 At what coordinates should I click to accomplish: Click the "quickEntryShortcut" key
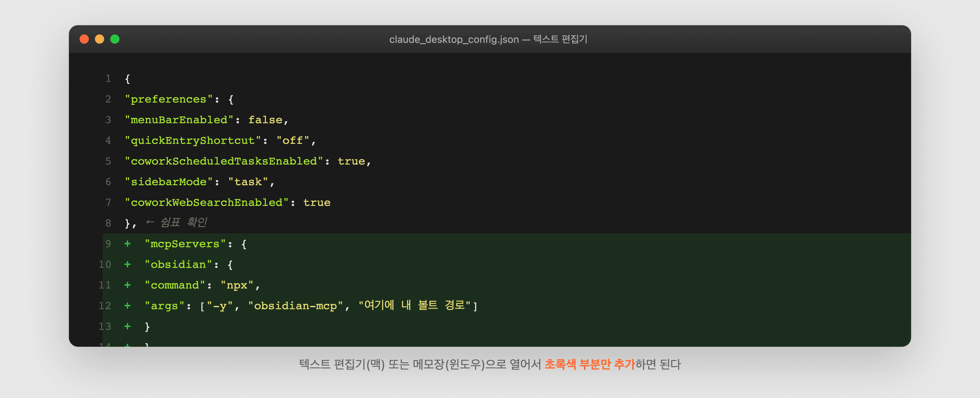tap(192, 141)
